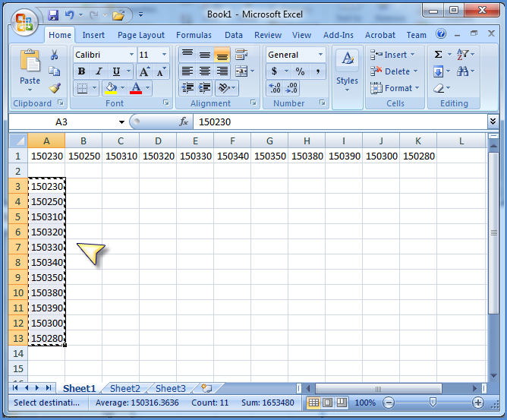The height and width of the screenshot is (420, 507).
Task: Apply percent style number format
Action: coord(300,71)
